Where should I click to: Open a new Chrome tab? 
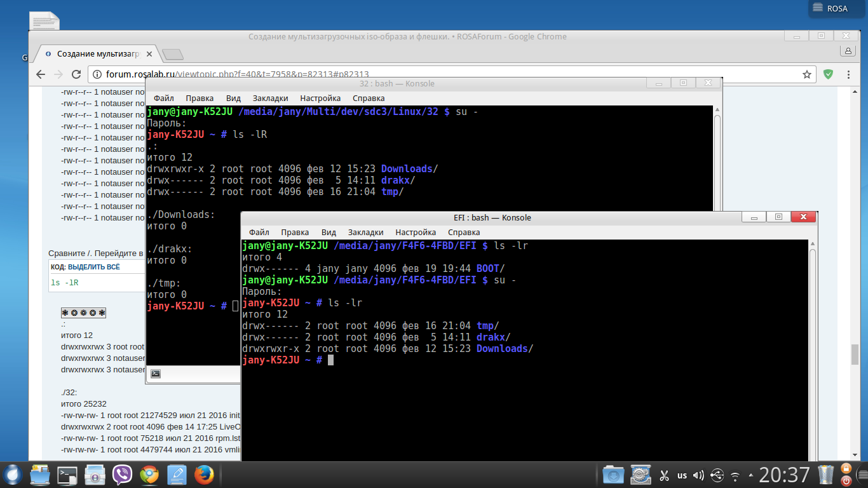[173, 55]
